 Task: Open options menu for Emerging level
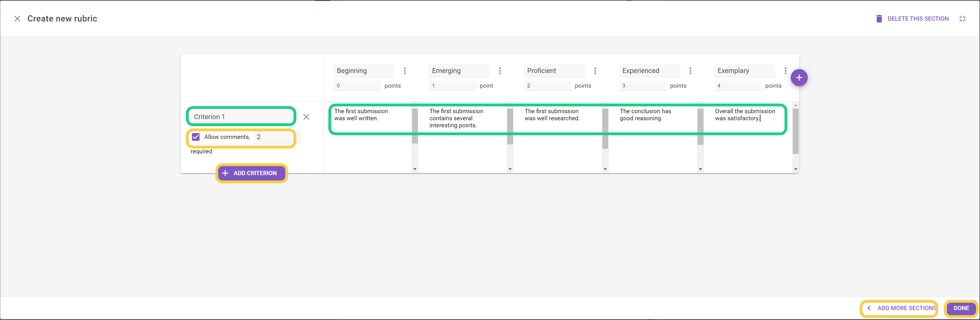click(500, 71)
